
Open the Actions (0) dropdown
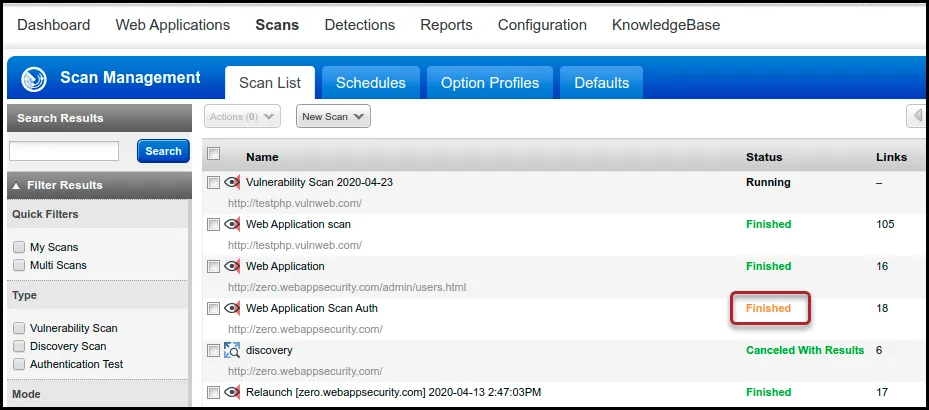coord(242,116)
